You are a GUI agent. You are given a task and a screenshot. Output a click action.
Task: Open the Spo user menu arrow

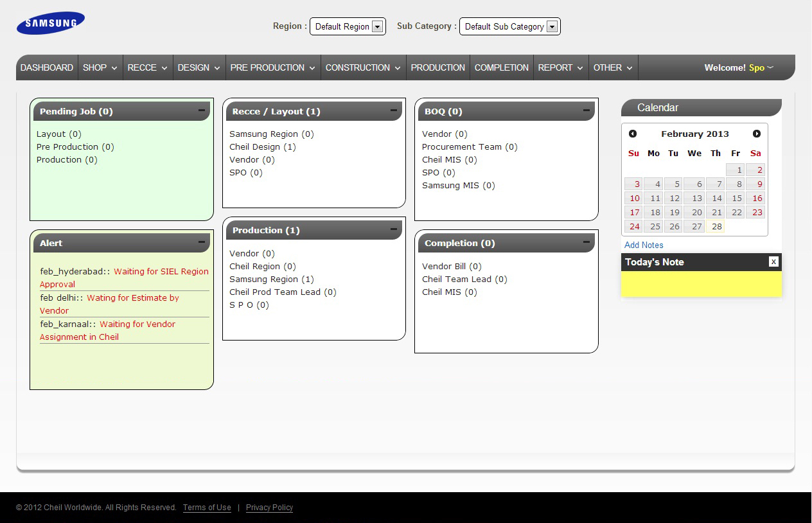[x=770, y=67]
